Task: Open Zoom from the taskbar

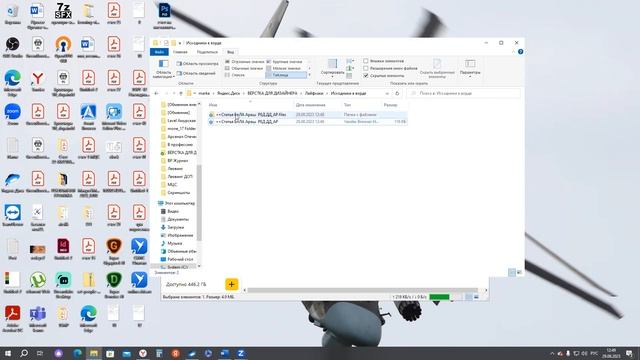Action: tap(241, 353)
